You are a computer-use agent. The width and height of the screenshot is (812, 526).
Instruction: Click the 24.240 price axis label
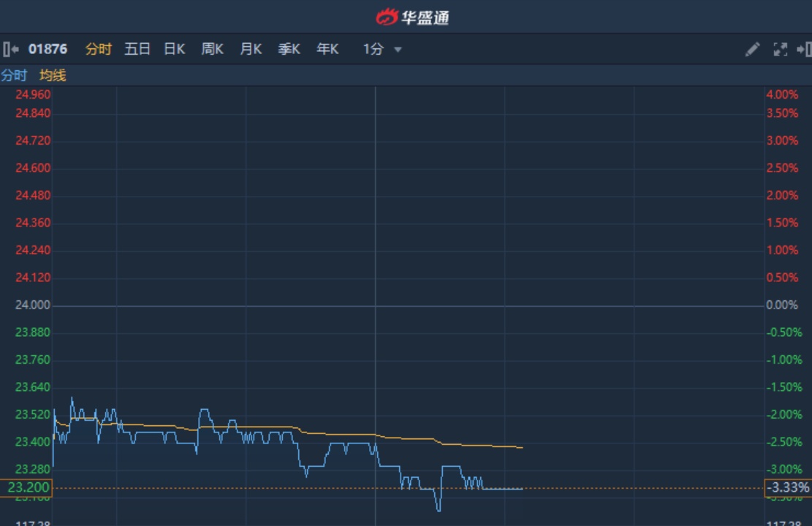(33, 250)
